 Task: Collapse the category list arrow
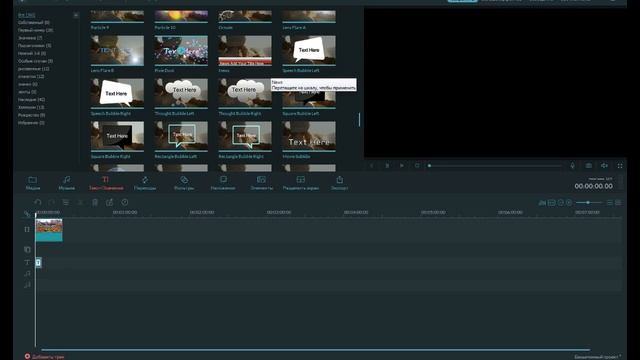coord(76,15)
